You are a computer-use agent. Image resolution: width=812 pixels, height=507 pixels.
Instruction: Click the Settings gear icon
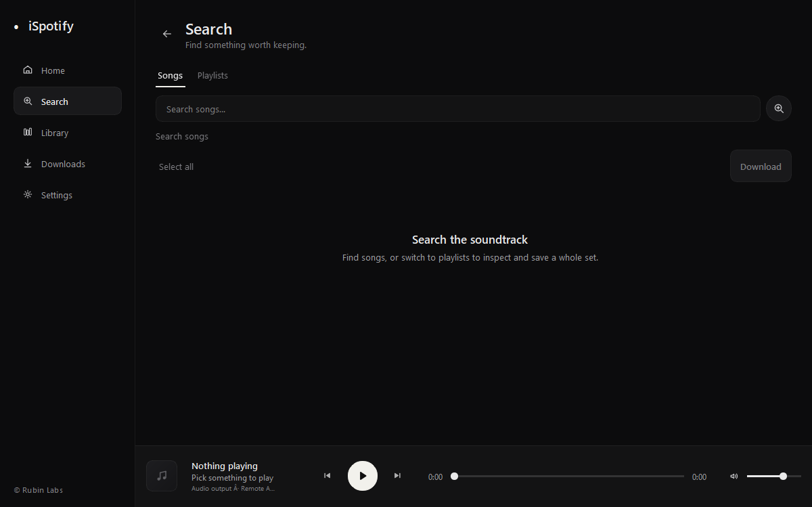[28, 194]
